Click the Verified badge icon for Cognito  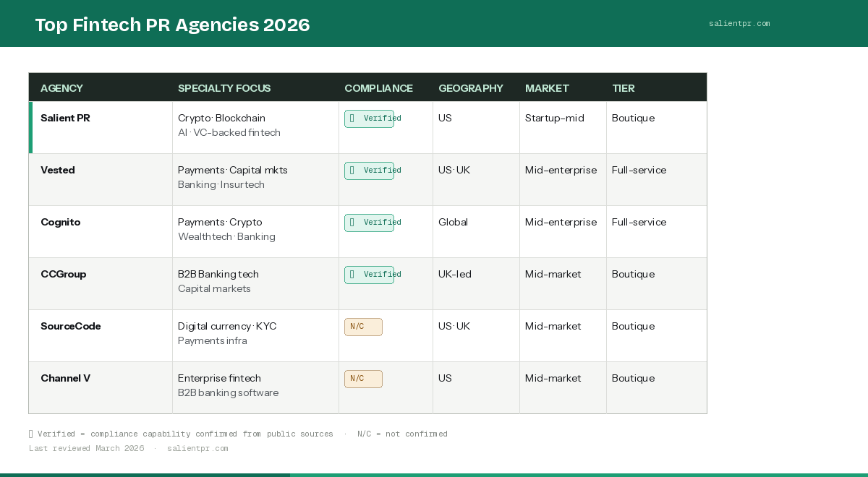pyautogui.click(x=352, y=222)
